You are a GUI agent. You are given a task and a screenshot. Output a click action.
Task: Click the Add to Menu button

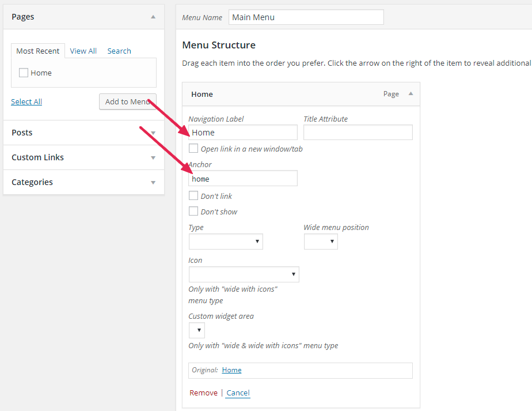127,101
